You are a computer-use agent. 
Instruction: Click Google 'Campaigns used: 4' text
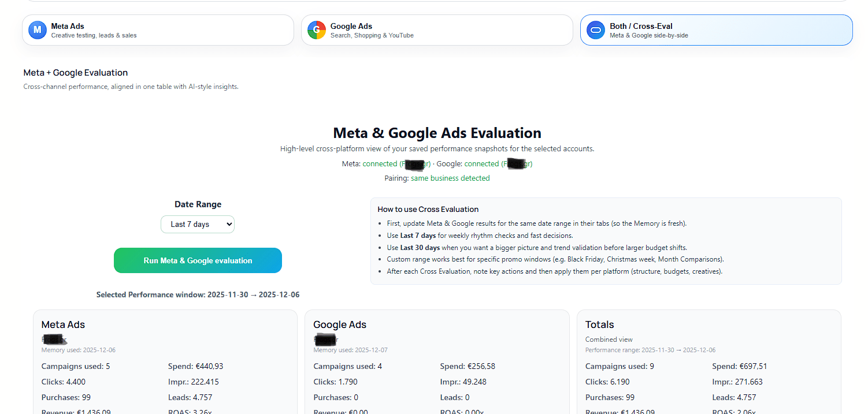coord(348,366)
